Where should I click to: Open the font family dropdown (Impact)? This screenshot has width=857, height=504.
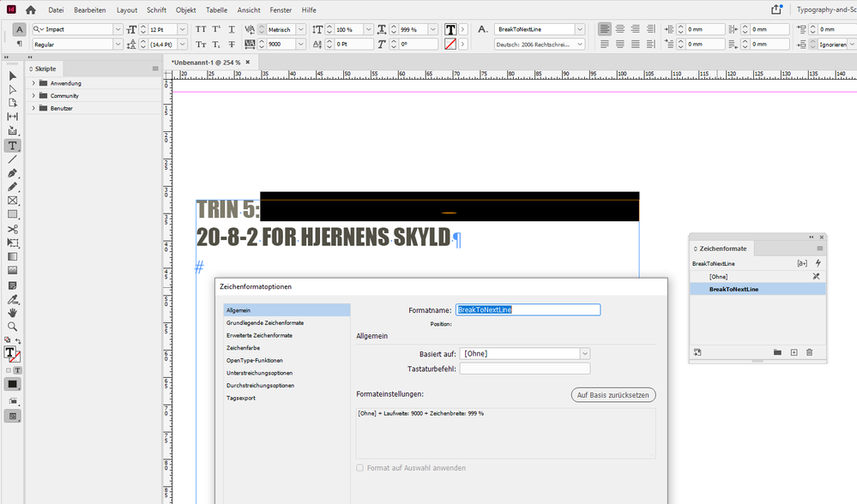[x=118, y=29]
